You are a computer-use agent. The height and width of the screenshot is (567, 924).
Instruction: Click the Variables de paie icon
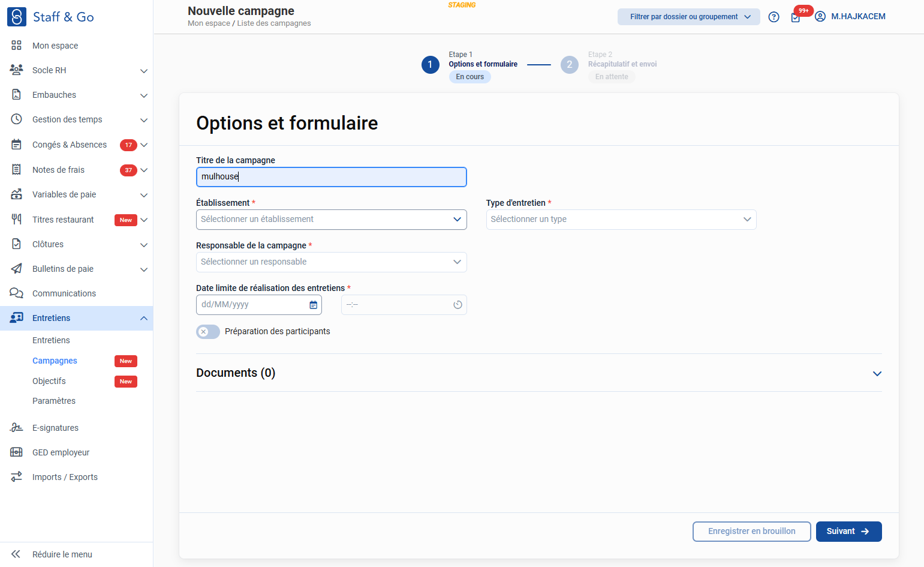pos(17,194)
